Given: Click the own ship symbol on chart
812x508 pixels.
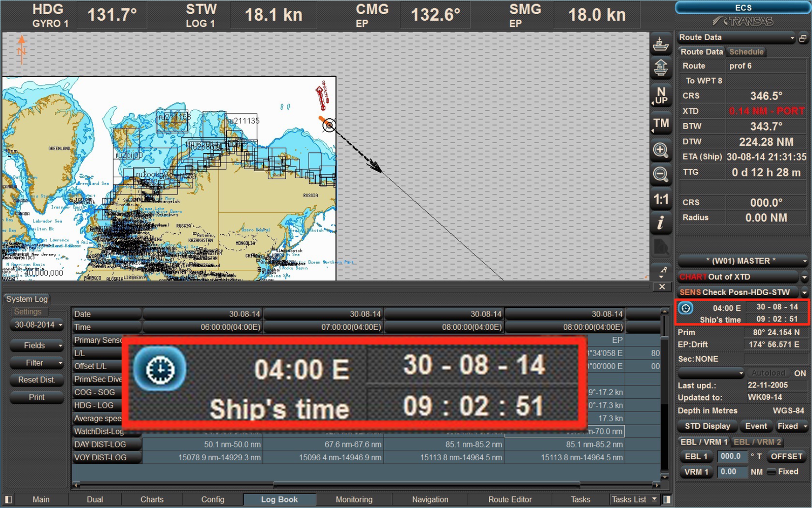Looking at the screenshot, I should [329, 125].
